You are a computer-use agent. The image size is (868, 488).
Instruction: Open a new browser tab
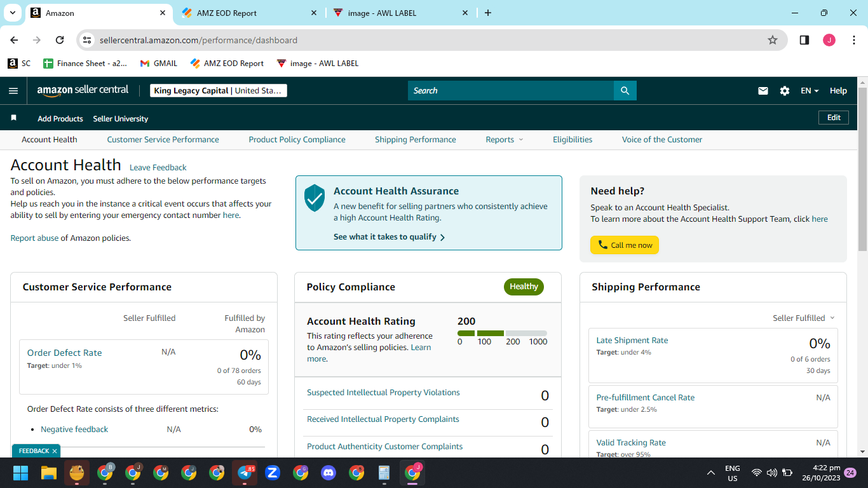[x=488, y=13]
